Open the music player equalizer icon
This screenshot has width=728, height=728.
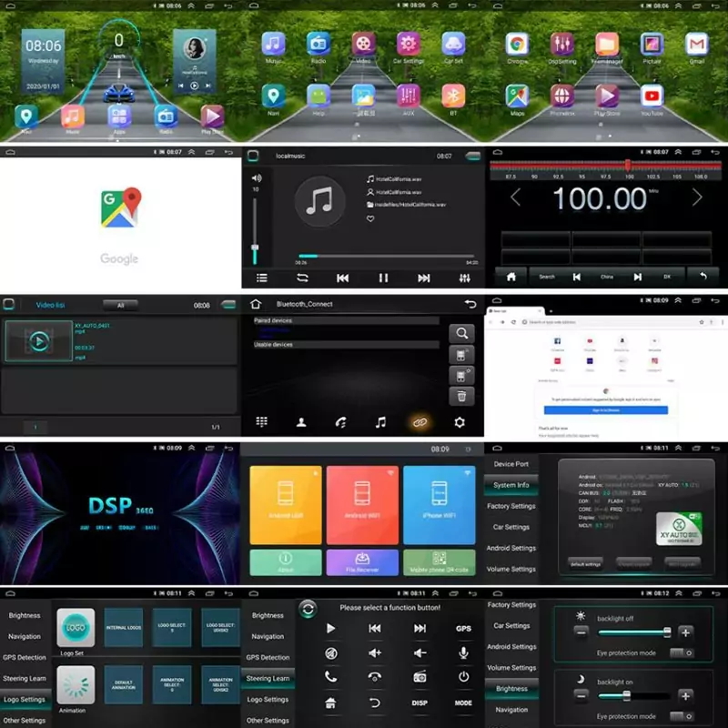tap(464, 278)
